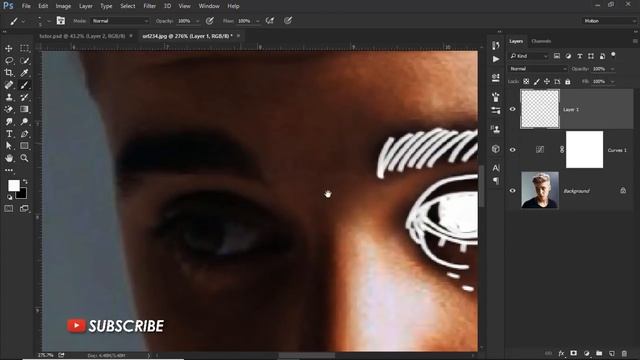Screen dimensions: 640x360
Task: Select the Path Selection tool
Action: (x=9, y=146)
